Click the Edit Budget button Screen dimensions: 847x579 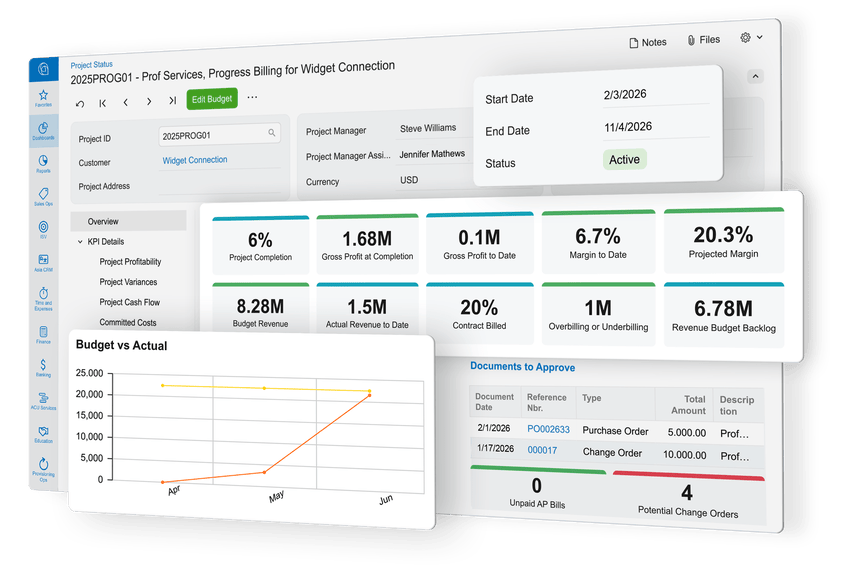coord(211,99)
